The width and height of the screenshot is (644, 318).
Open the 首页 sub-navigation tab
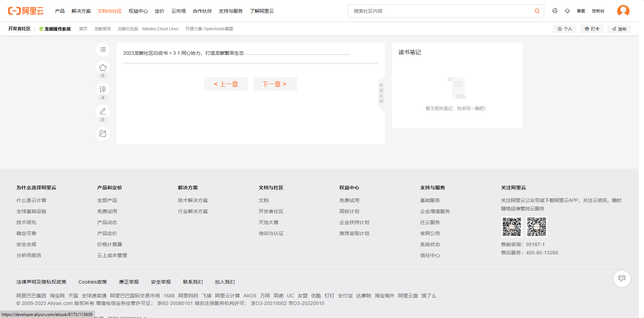click(83, 29)
